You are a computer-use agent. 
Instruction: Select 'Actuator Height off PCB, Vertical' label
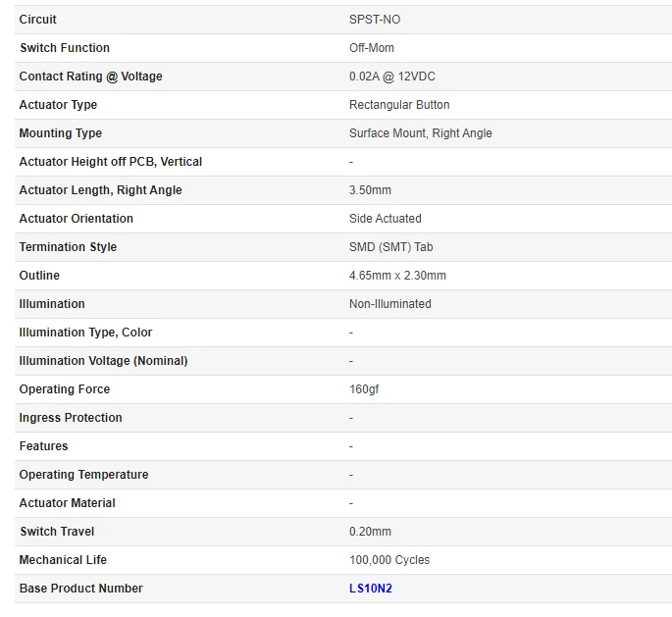[x=111, y=162]
